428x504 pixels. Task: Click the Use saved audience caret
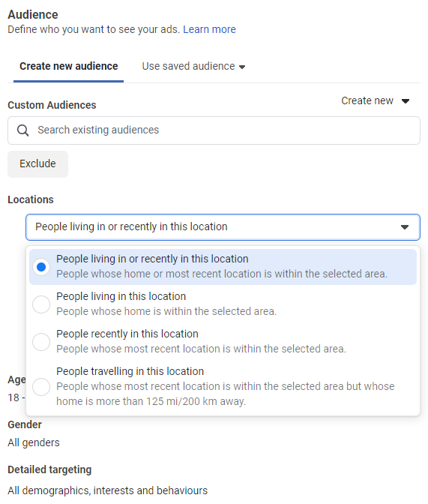point(242,67)
